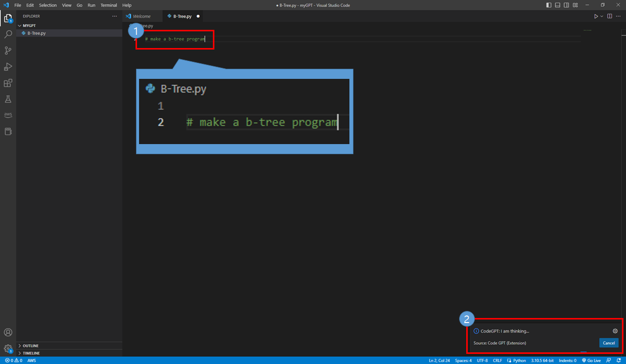This screenshot has width=626, height=364.
Task: Toggle the bottom panel layout
Action: (x=557, y=5)
